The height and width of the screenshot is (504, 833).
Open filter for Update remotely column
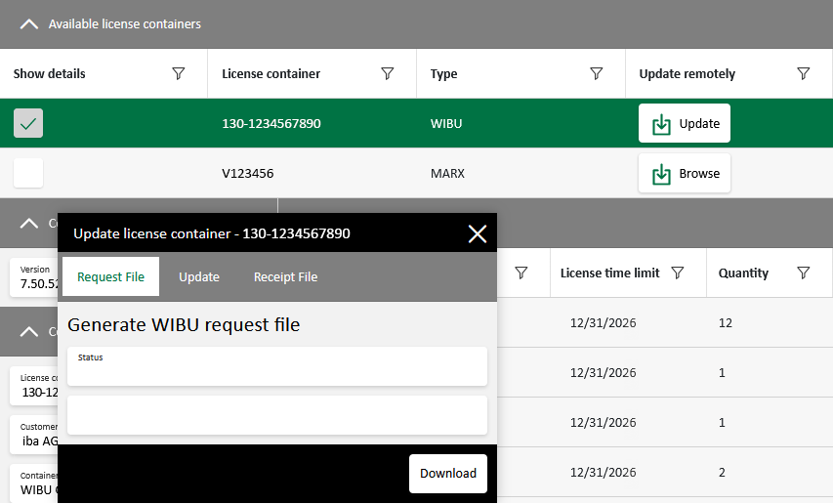pos(804,74)
